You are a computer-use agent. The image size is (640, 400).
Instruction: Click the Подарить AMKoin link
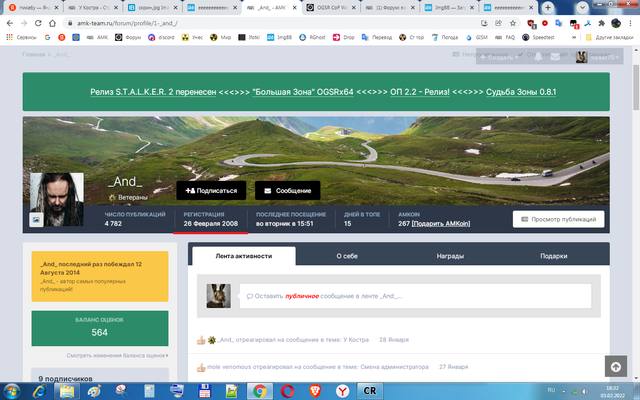click(x=441, y=224)
